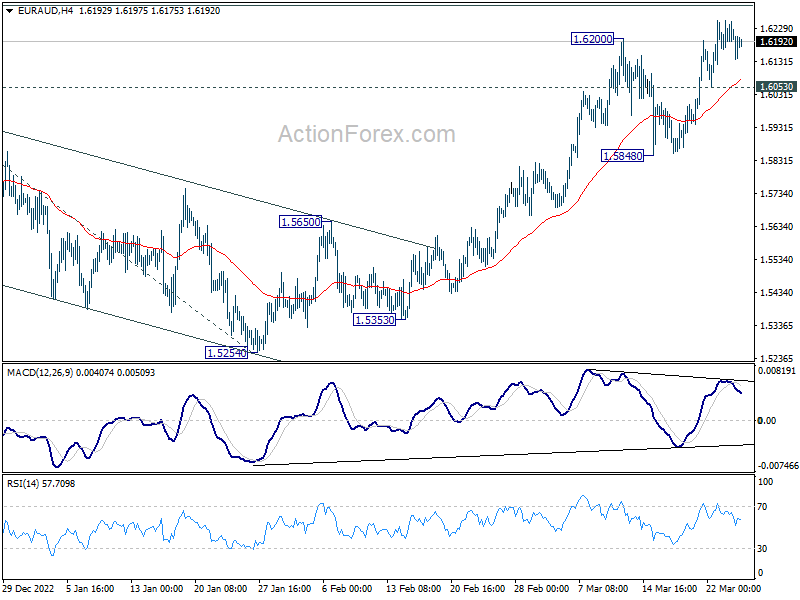
Task: Click the ActionForex.com watermark
Action: [366, 134]
